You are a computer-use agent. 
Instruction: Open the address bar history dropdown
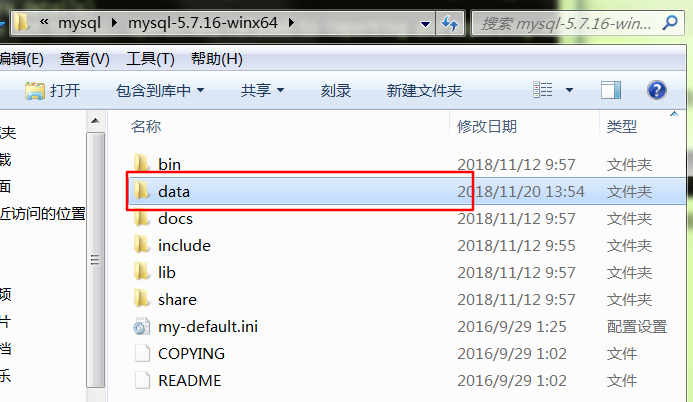[x=425, y=23]
